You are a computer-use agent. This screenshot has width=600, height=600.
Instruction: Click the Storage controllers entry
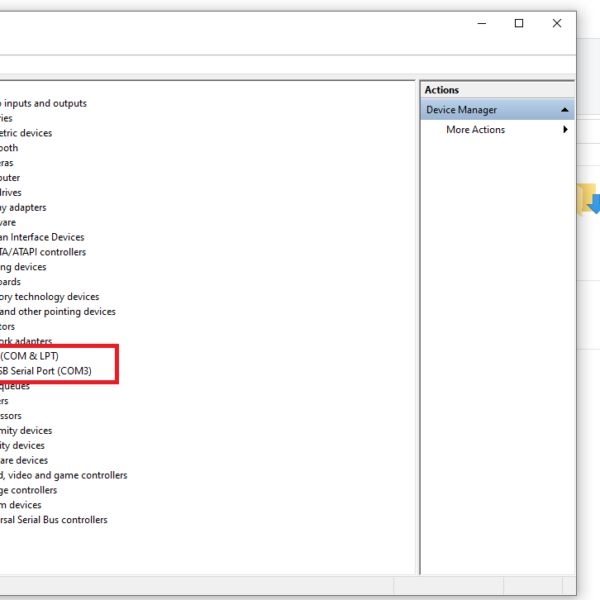click(29, 490)
